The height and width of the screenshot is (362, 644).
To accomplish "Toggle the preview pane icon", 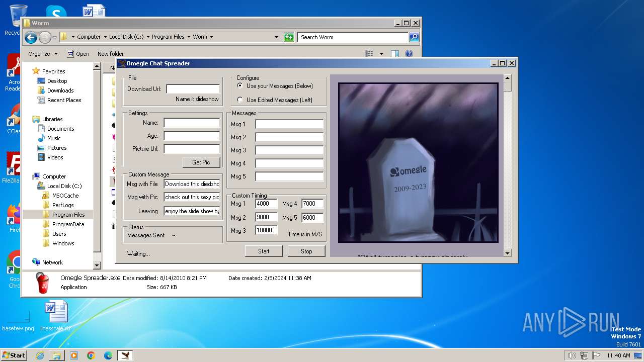I will (395, 54).
